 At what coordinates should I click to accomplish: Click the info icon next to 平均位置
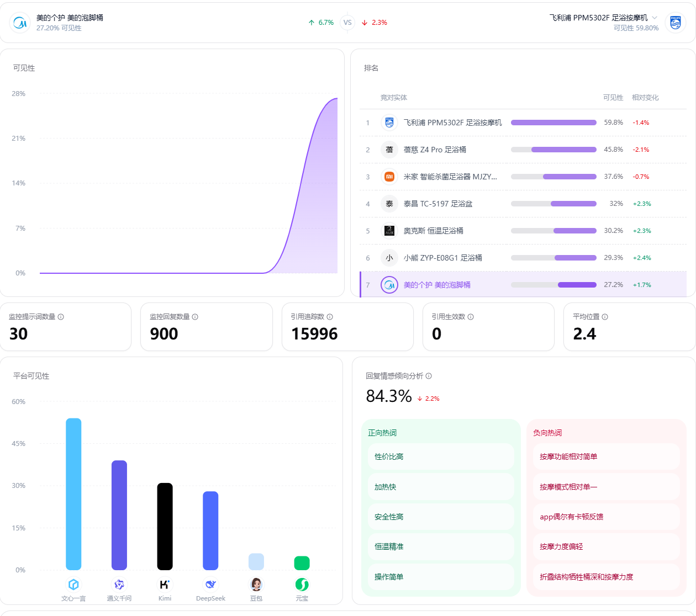(605, 317)
